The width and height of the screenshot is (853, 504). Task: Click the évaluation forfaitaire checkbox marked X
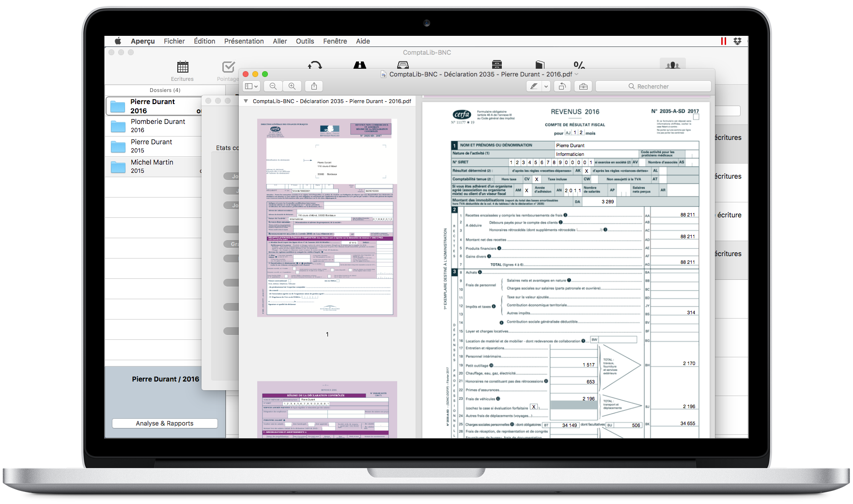[x=534, y=407]
